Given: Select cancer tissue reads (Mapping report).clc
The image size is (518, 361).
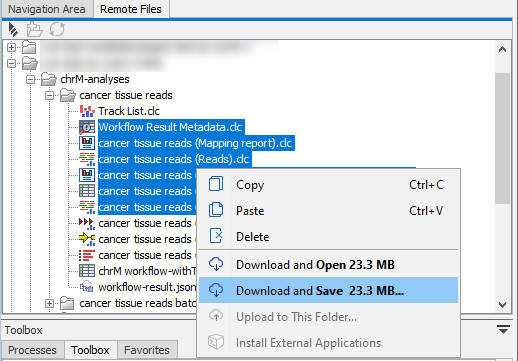Looking at the screenshot, I should (x=195, y=143).
